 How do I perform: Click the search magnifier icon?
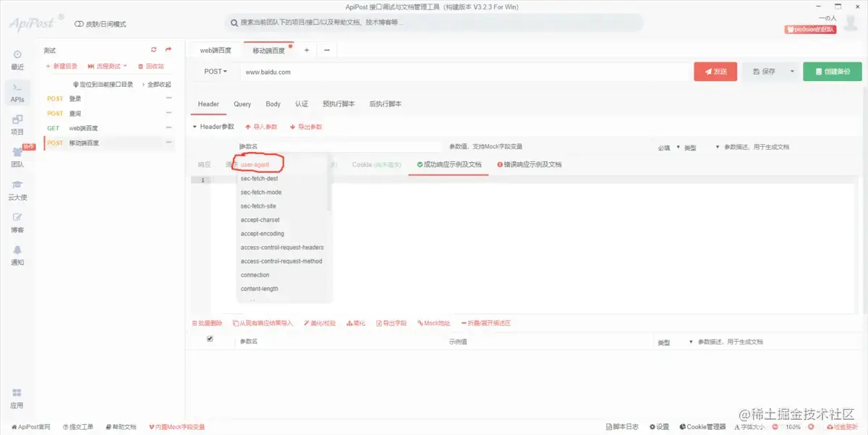pos(234,23)
